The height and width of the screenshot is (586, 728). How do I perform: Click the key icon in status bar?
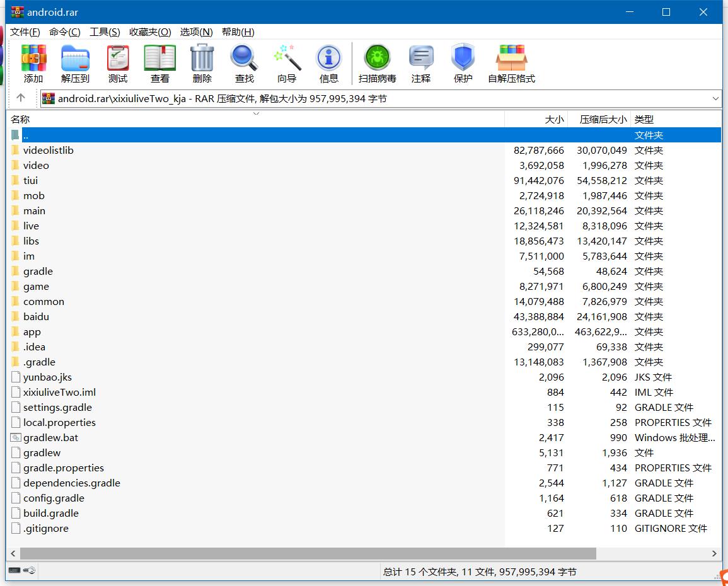pos(29,570)
